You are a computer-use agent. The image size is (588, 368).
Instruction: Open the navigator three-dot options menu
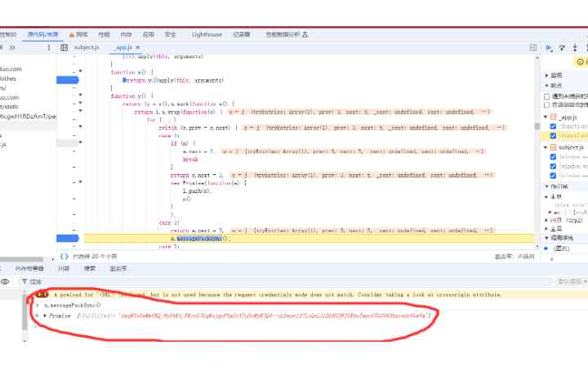click(x=48, y=47)
